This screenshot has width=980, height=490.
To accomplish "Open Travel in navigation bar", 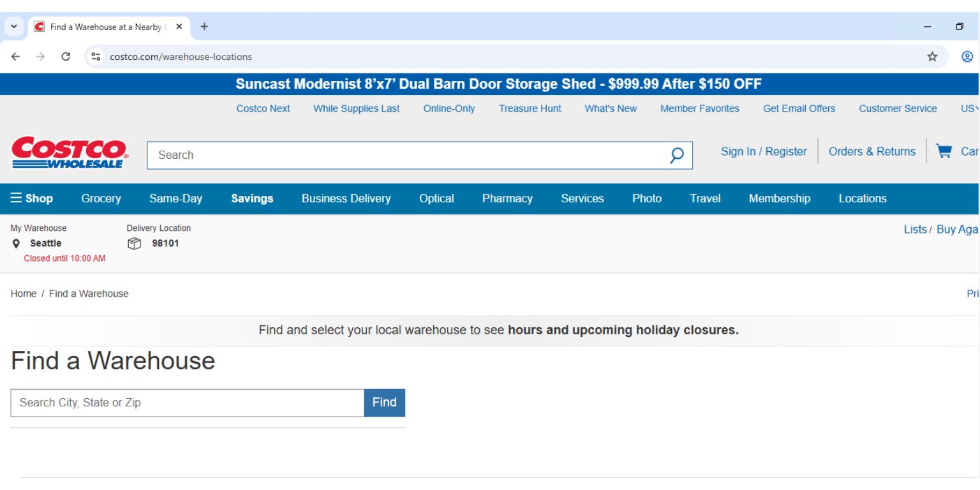I will [705, 198].
